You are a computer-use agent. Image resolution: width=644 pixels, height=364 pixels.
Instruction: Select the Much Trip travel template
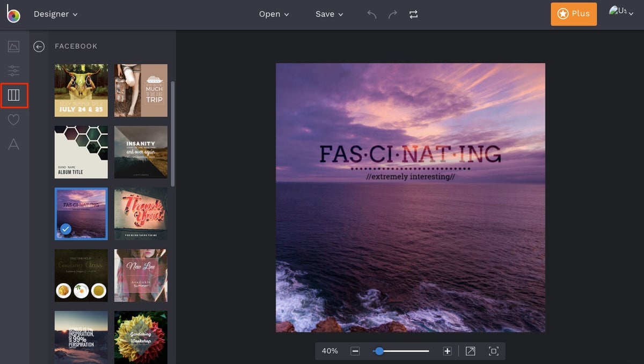point(141,91)
